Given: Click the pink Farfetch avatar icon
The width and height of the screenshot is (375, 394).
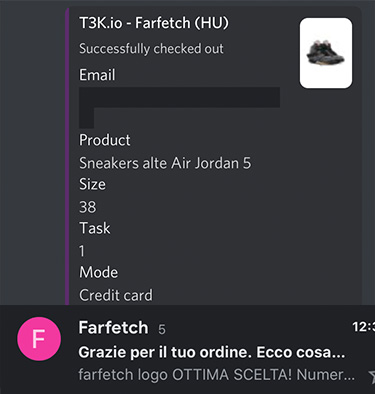Looking at the screenshot, I should click(x=39, y=339).
